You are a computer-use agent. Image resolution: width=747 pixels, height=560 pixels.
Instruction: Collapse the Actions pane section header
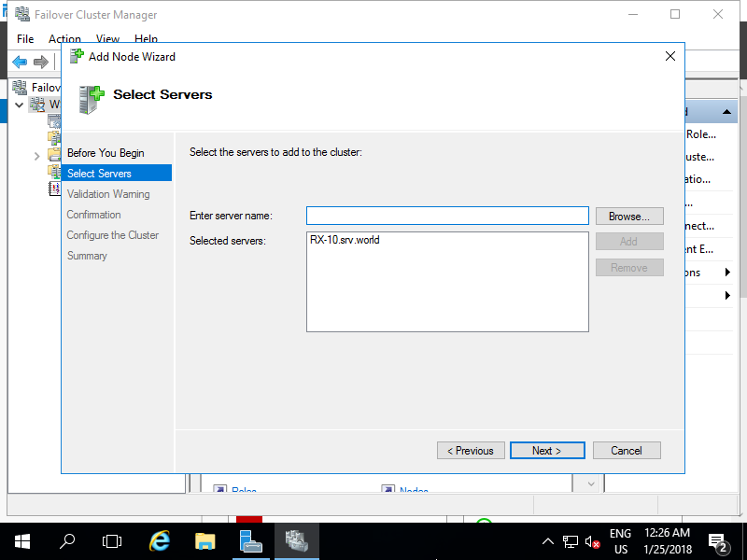pyautogui.click(x=726, y=112)
